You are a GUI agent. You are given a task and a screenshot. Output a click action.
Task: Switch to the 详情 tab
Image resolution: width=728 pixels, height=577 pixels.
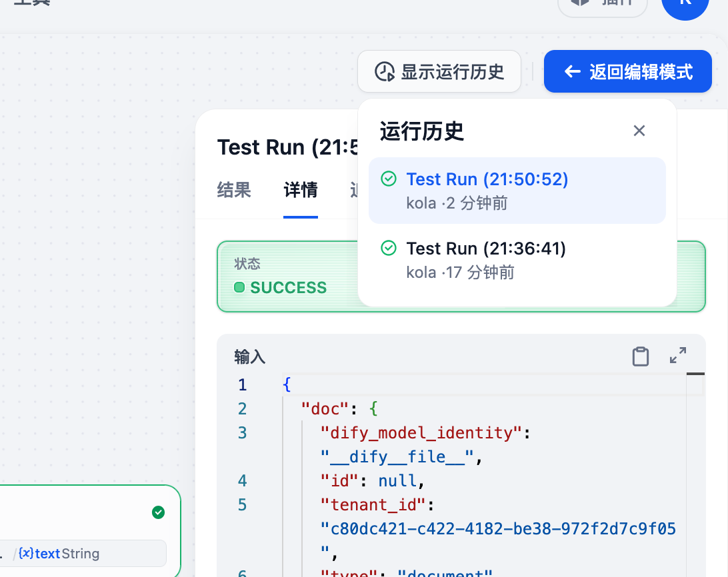coord(301,191)
